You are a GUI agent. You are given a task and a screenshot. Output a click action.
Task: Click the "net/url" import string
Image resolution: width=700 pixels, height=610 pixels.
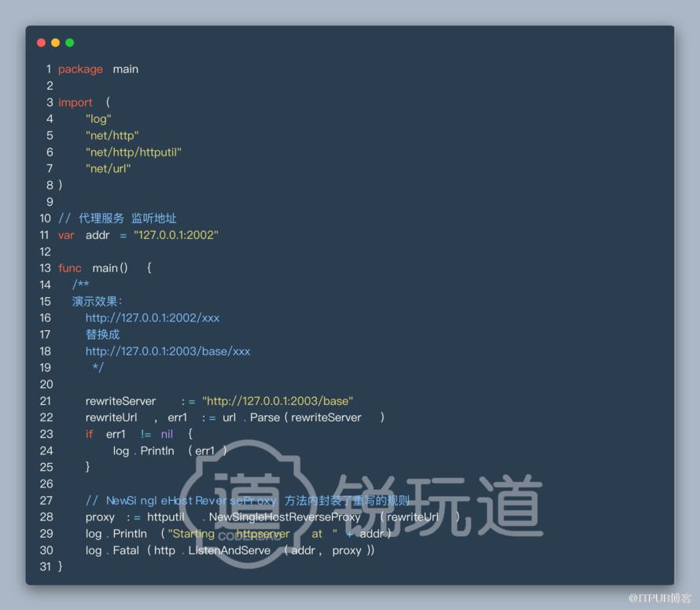pos(108,169)
